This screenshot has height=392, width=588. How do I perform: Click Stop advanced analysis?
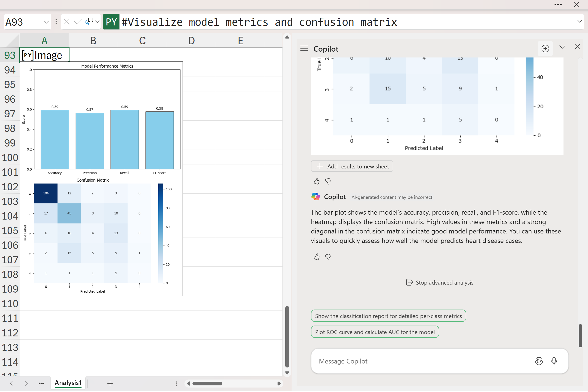coord(440,282)
